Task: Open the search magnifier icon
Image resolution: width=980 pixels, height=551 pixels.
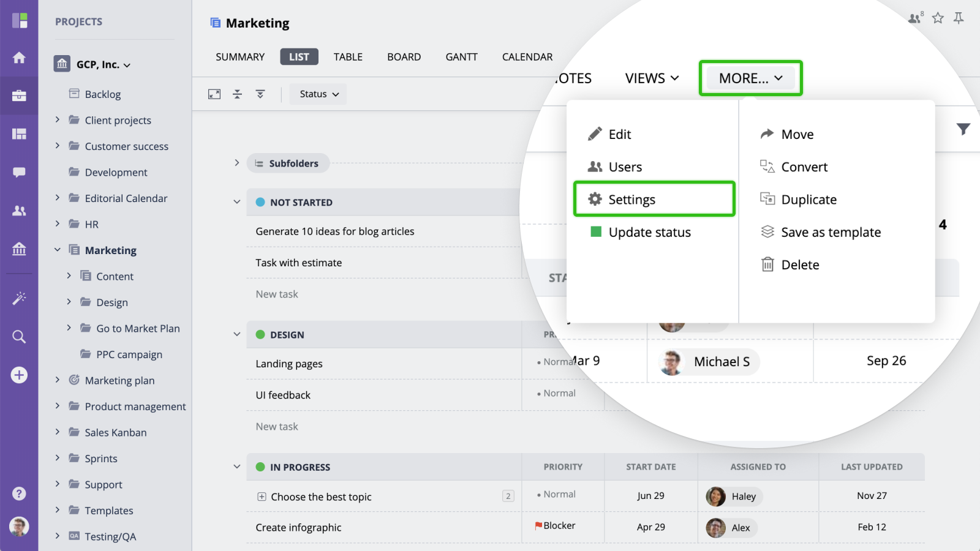Action: click(x=19, y=337)
